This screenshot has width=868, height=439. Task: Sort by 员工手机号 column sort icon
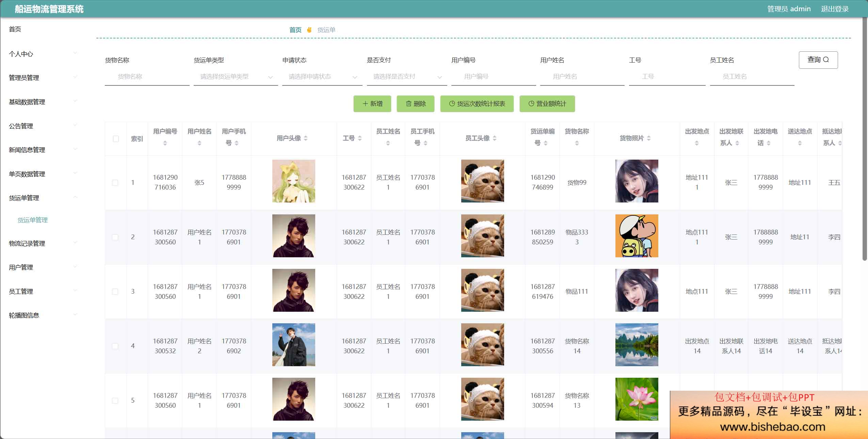tap(425, 143)
